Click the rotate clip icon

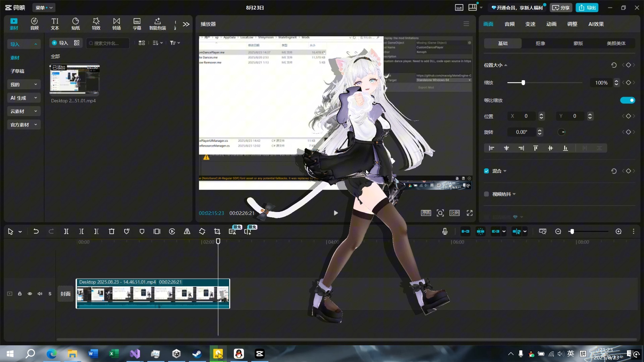[x=202, y=231]
